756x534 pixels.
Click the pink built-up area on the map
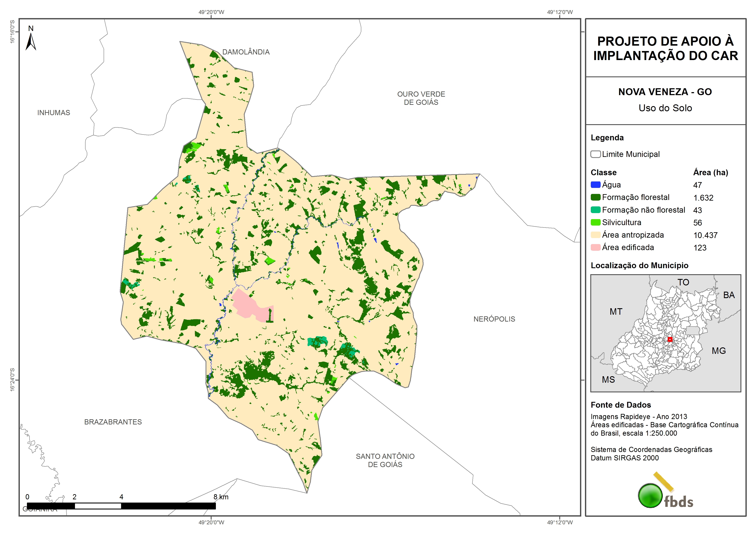[x=245, y=305]
